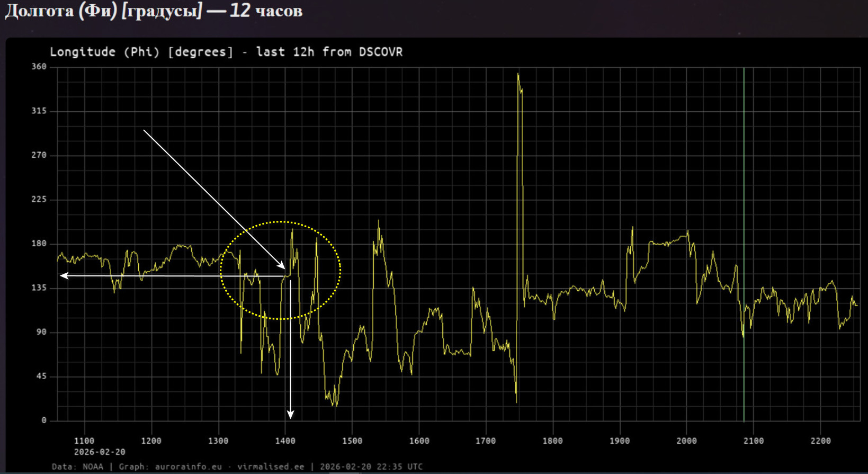The image size is (868, 474).
Task: Click the "Data: NOAA" footer text
Action: coord(77,467)
